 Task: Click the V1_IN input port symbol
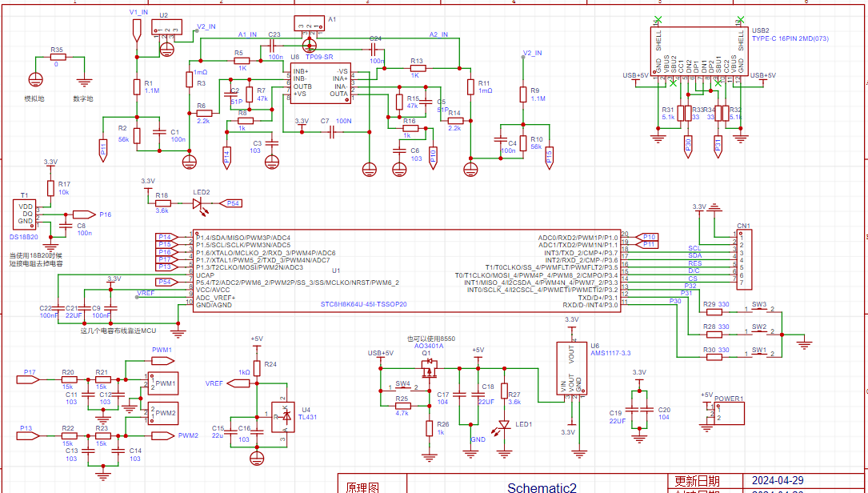point(137,30)
